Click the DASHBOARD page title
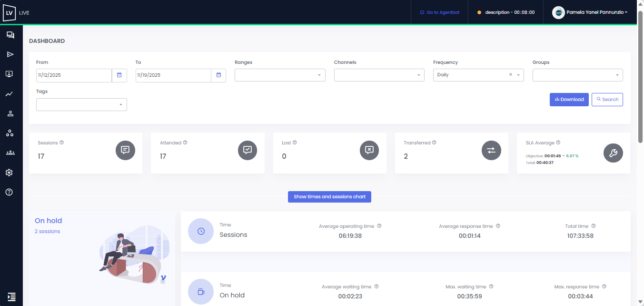This screenshot has width=644, height=306. [x=47, y=41]
